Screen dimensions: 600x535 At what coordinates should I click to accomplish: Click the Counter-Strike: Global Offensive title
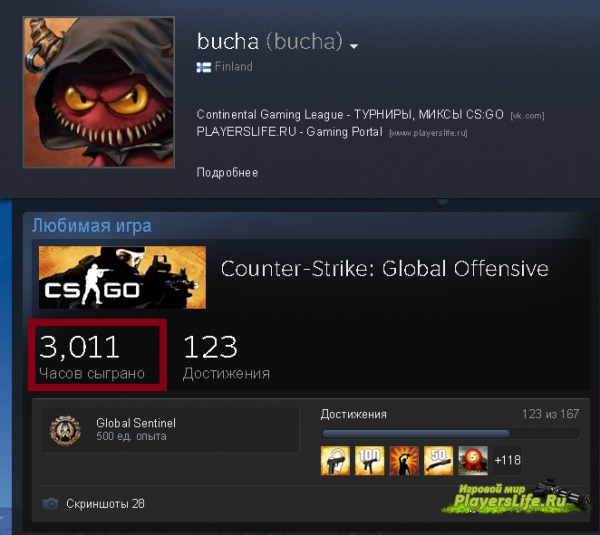(x=385, y=269)
